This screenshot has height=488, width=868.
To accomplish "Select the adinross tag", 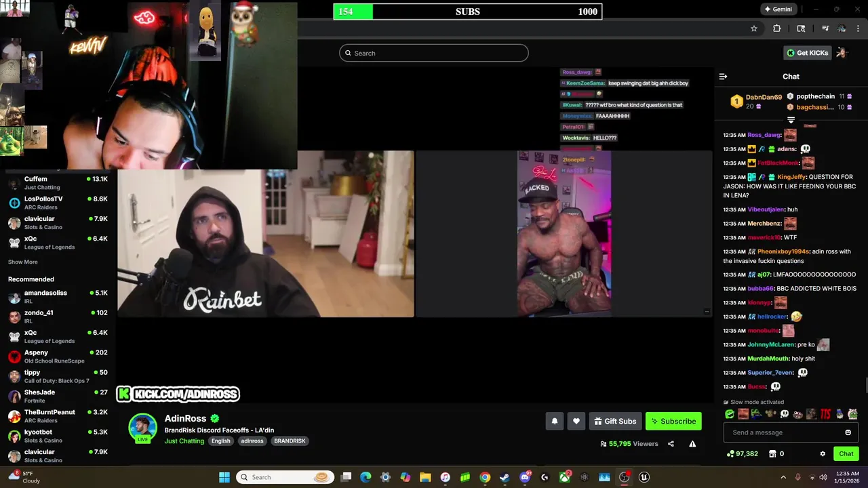I will click(252, 441).
